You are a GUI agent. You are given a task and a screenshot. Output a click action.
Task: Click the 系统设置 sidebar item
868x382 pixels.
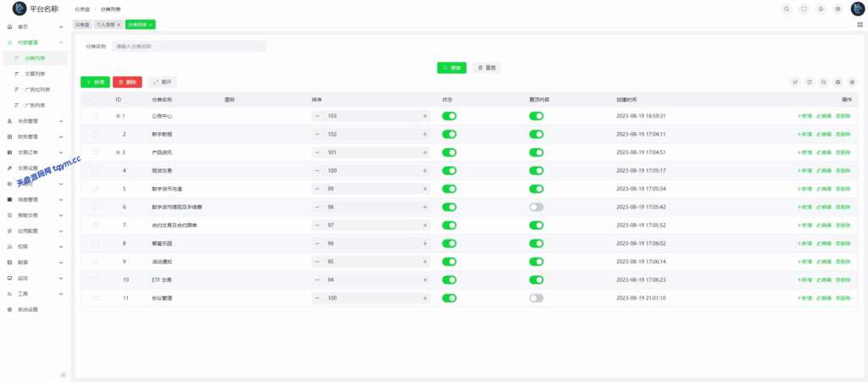point(35,309)
